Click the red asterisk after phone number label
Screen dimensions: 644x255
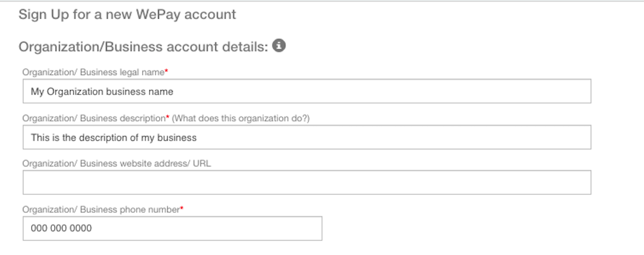(182, 209)
